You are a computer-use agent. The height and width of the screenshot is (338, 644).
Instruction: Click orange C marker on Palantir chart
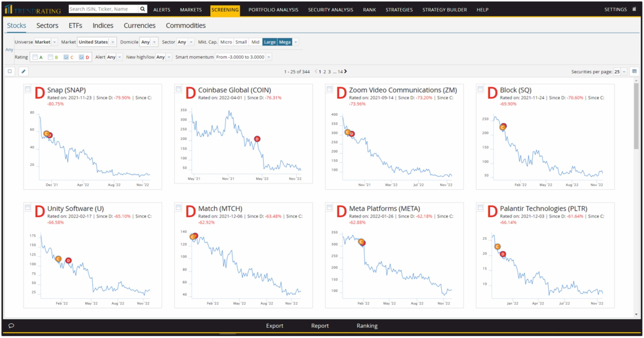(497, 247)
